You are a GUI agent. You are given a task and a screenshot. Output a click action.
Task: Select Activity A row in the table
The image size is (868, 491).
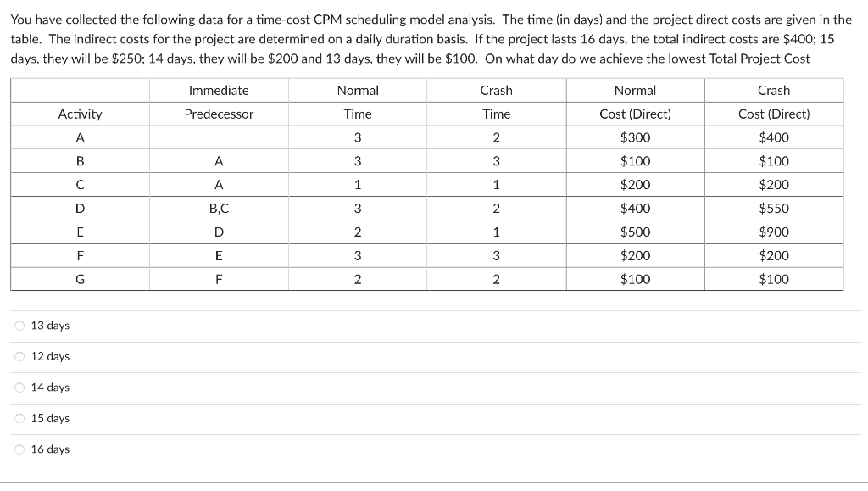(x=79, y=136)
